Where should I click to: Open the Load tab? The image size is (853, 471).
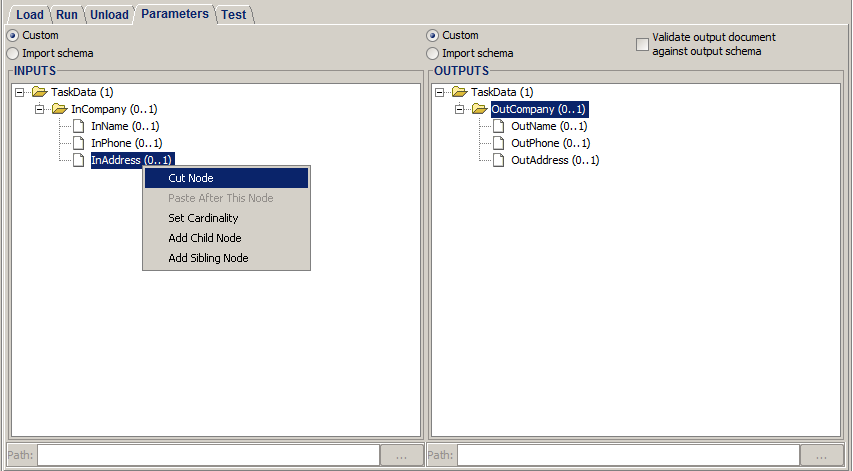[x=30, y=15]
